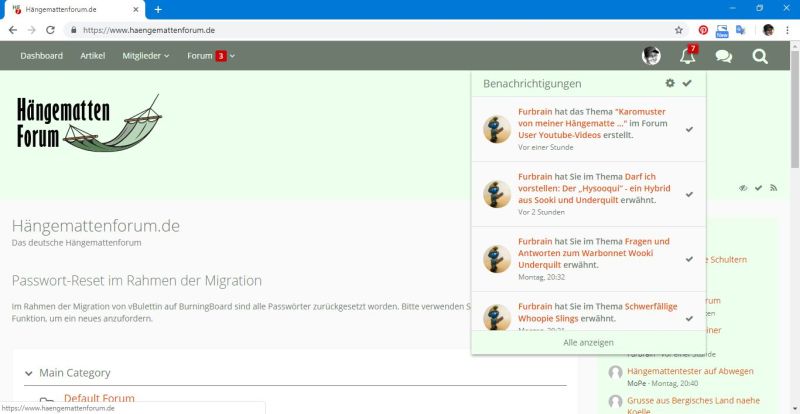Image resolution: width=800 pixels, height=414 pixels.
Task: Click the search magnifier icon
Action: (x=760, y=56)
